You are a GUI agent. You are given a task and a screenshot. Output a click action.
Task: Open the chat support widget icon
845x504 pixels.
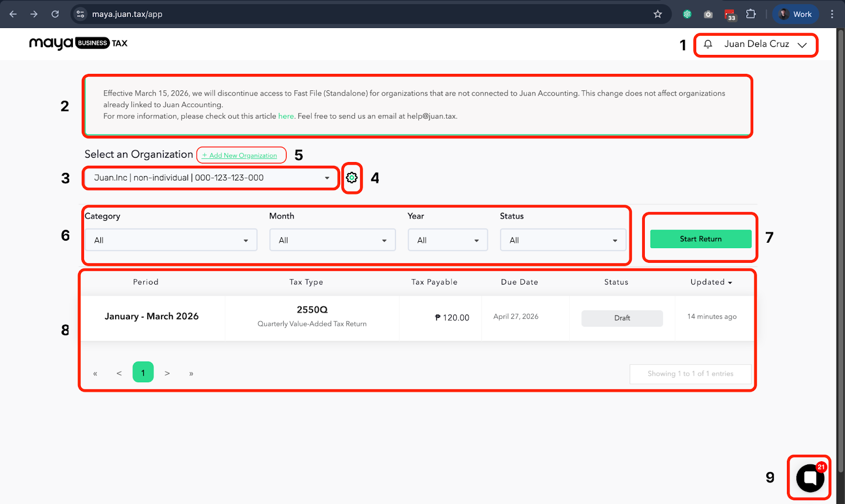(810, 478)
